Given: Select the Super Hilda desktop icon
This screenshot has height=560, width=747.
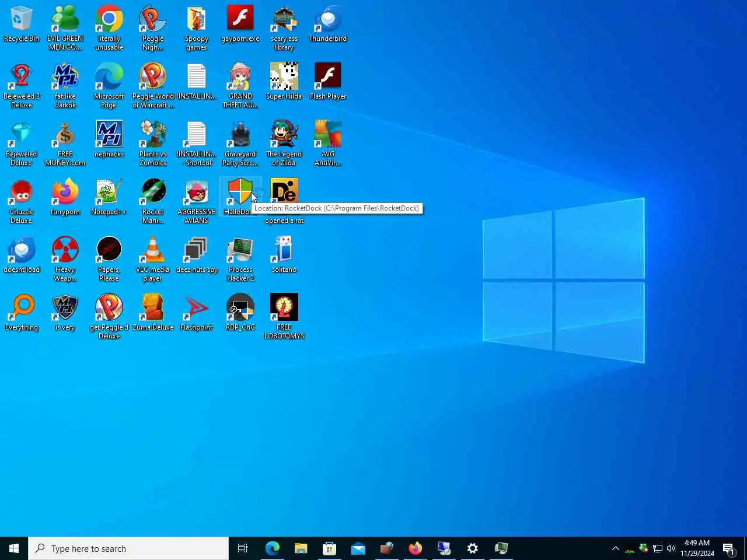Looking at the screenshot, I should pos(284,82).
